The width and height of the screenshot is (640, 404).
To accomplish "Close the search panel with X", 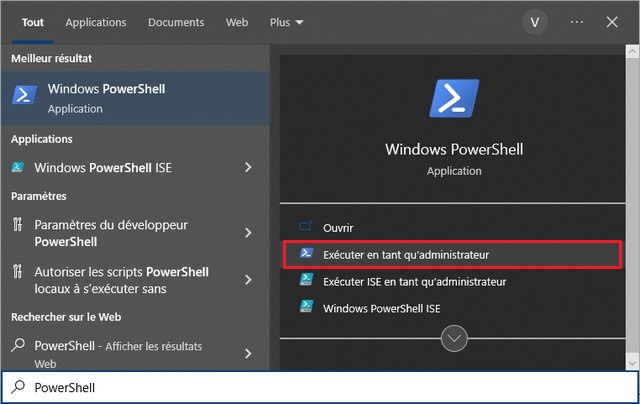I will click(612, 22).
